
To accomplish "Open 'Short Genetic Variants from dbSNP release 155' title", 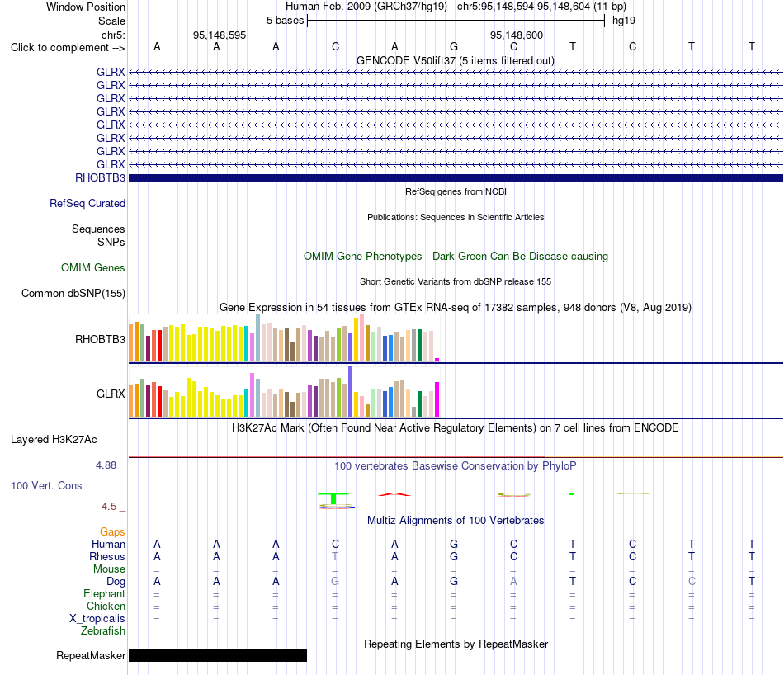I will [x=456, y=281].
